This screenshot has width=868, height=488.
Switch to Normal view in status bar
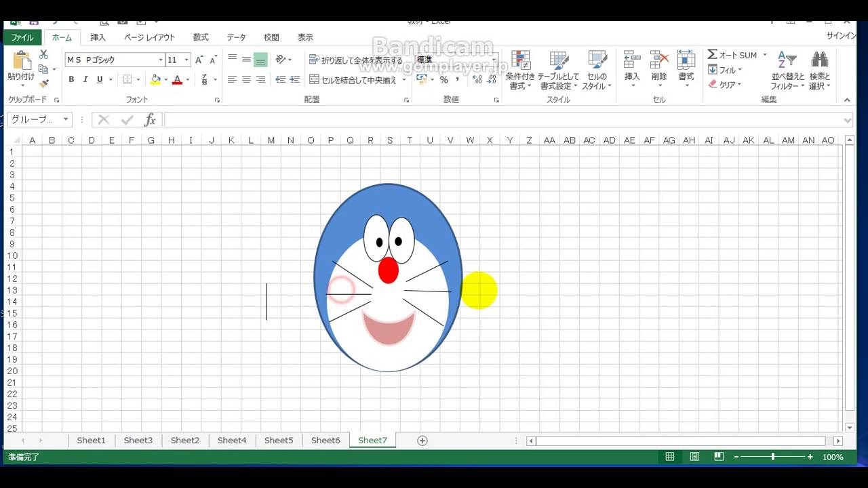670,457
